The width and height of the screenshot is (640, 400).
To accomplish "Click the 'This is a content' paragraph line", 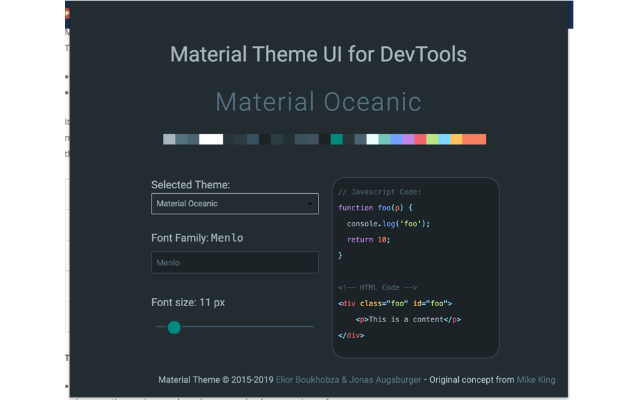I will point(408,319).
